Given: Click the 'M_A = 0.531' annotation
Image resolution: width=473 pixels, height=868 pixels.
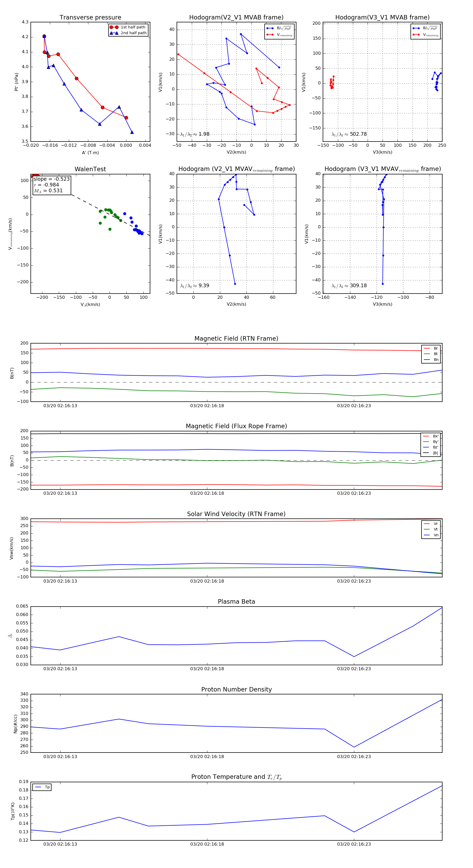Looking at the screenshot, I should pos(48,191).
